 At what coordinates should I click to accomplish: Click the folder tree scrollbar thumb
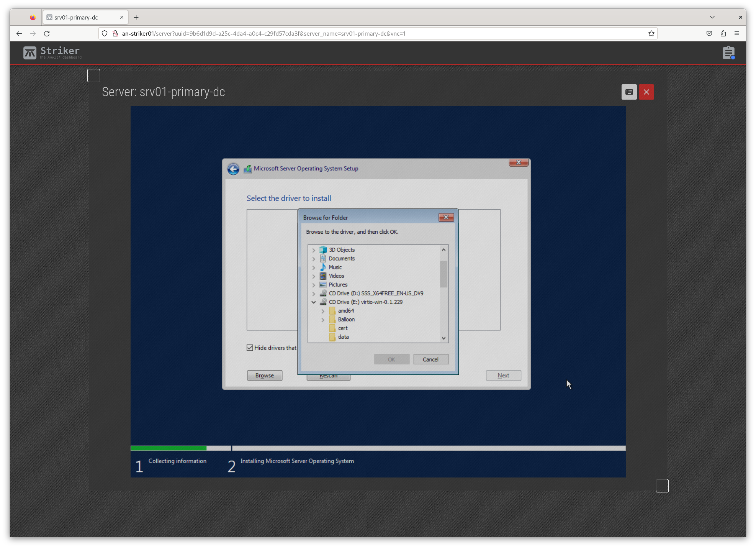(x=443, y=274)
